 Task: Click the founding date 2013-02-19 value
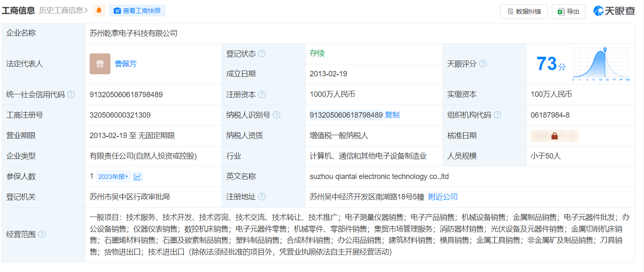[328, 74]
